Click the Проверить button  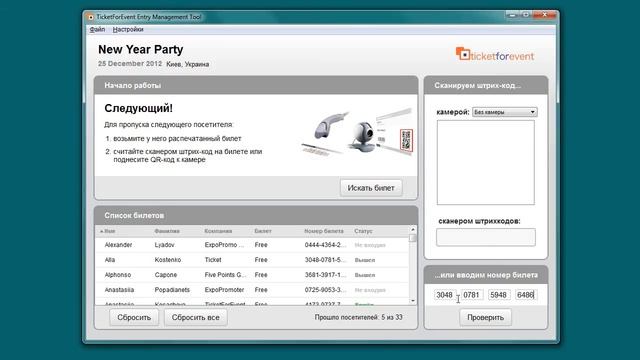pyautogui.click(x=485, y=317)
